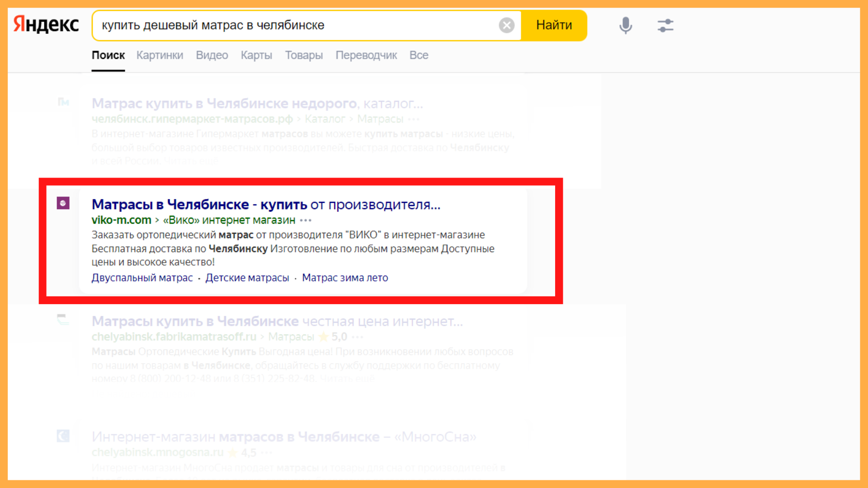The image size is (868, 488).
Task: Click the 4,5 star rating of mnogosna
Action: (242, 452)
